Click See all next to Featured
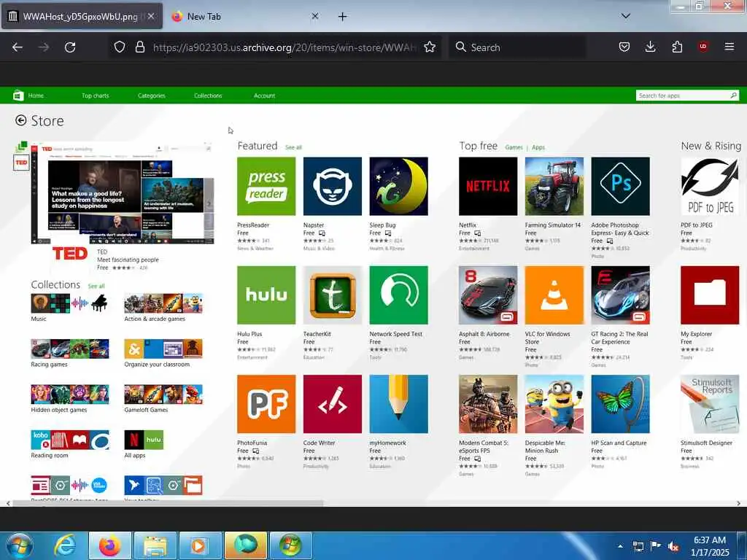The image size is (747, 560). tap(293, 147)
